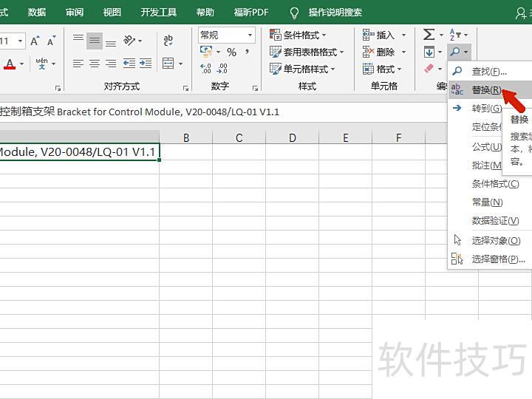Align text right
532x399 pixels.
click(111, 64)
